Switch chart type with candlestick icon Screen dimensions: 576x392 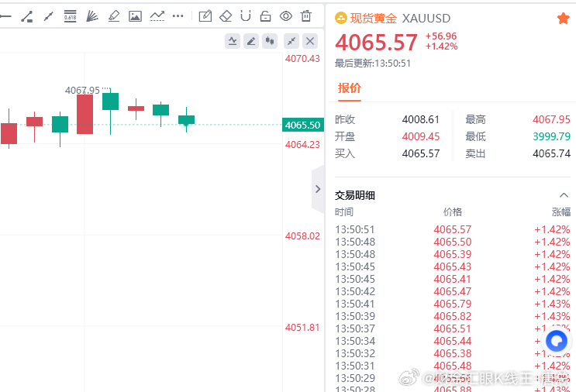(x=270, y=41)
